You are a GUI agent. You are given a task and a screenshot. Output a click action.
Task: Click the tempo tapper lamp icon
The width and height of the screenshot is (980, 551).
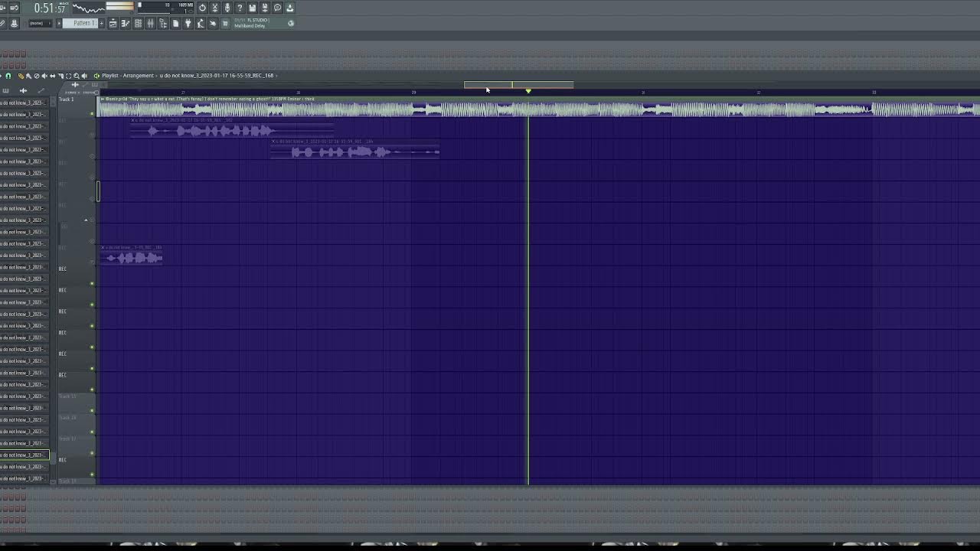[x=200, y=23]
